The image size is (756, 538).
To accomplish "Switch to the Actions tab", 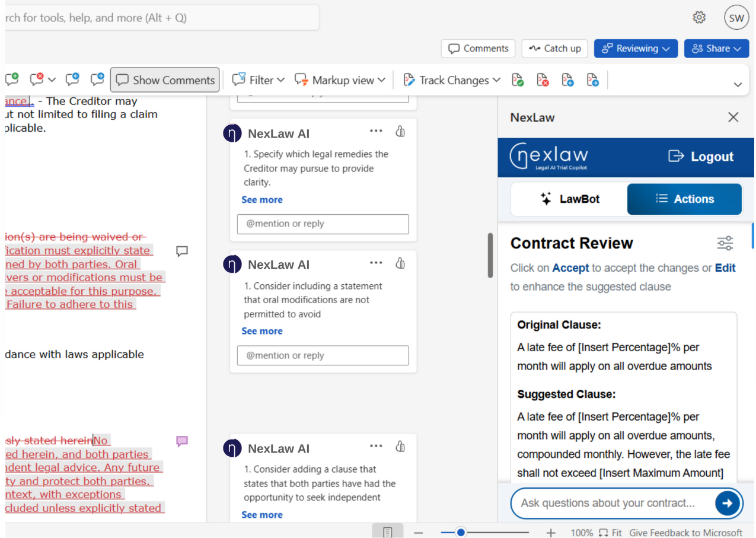I will coord(684,199).
